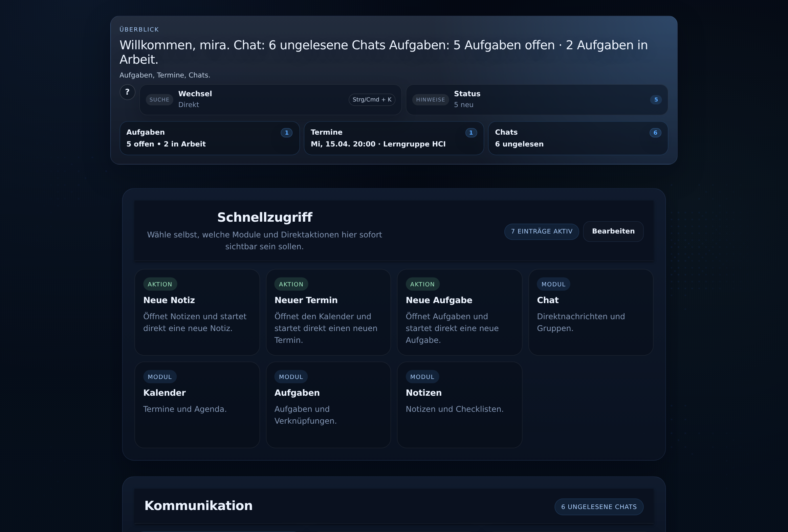This screenshot has height=532, width=788.
Task: Open the 6 UNGELESENE CHATS link
Action: pyautogui.click(x=599, y=507)
